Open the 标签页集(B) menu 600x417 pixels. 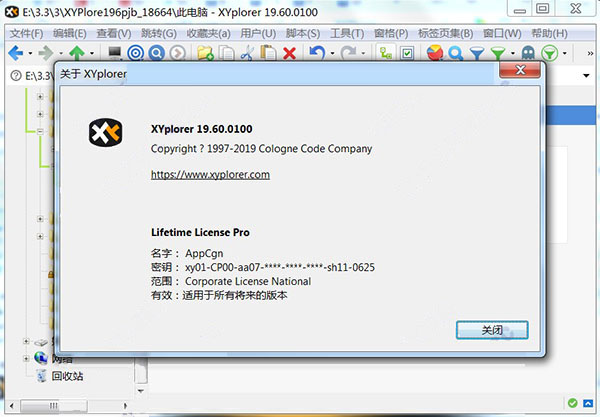(x=445, y=33)
